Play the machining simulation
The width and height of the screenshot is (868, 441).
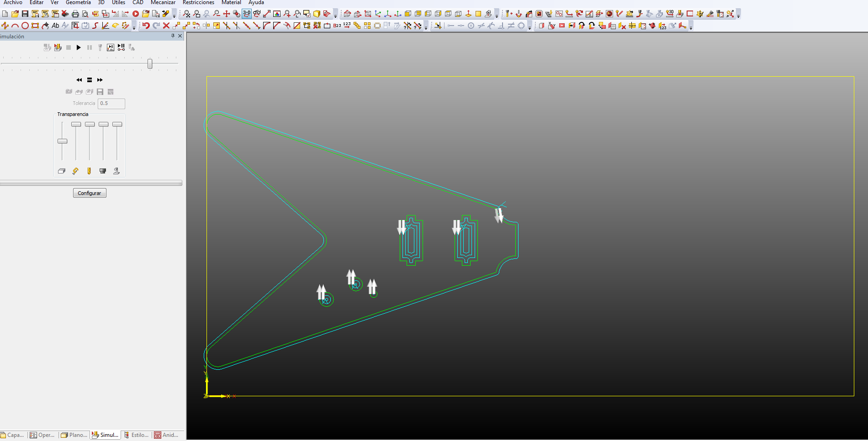pyautogui.click(x=79, y=47)
